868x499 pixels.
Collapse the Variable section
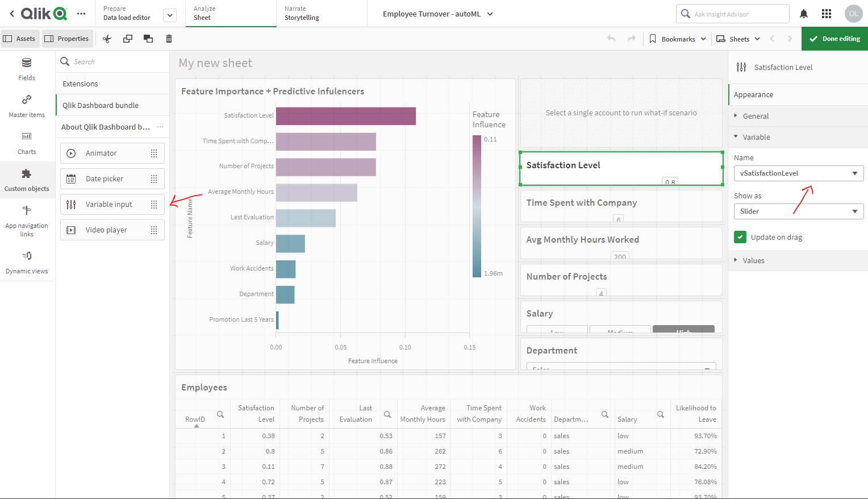(798, 137)
